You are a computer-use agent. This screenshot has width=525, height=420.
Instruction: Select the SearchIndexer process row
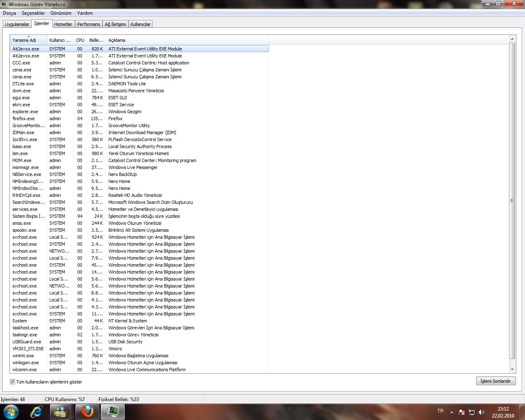click(x=139, y=202)
